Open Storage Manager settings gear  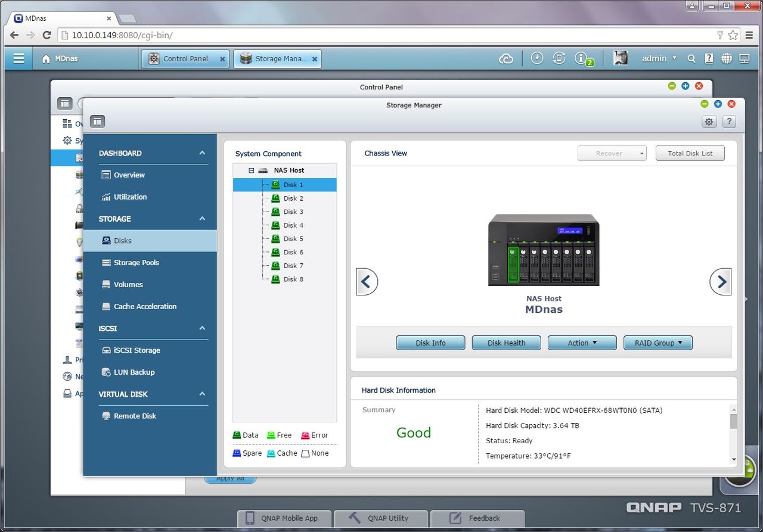709,122
